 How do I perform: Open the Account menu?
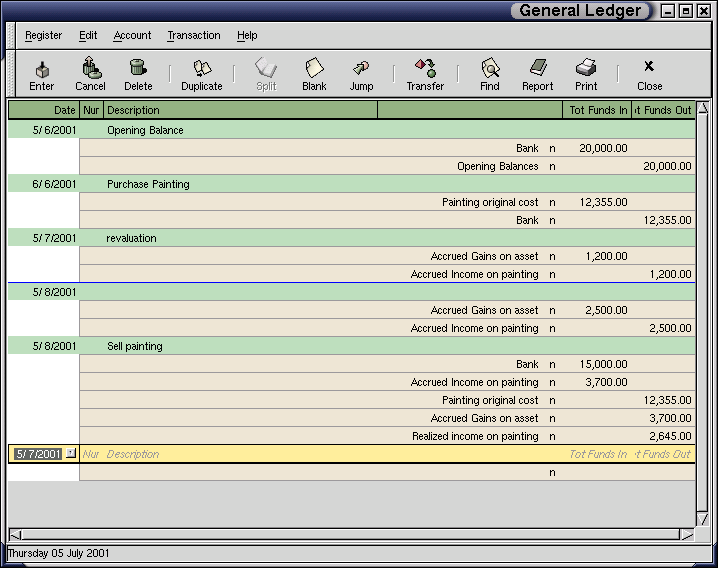(132, 35)
